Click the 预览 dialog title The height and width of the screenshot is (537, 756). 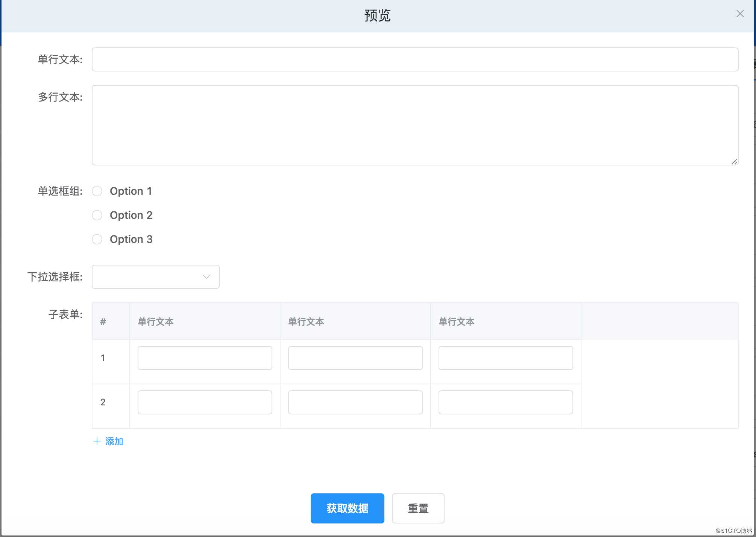pyautogui.click(x=377, y=16)
